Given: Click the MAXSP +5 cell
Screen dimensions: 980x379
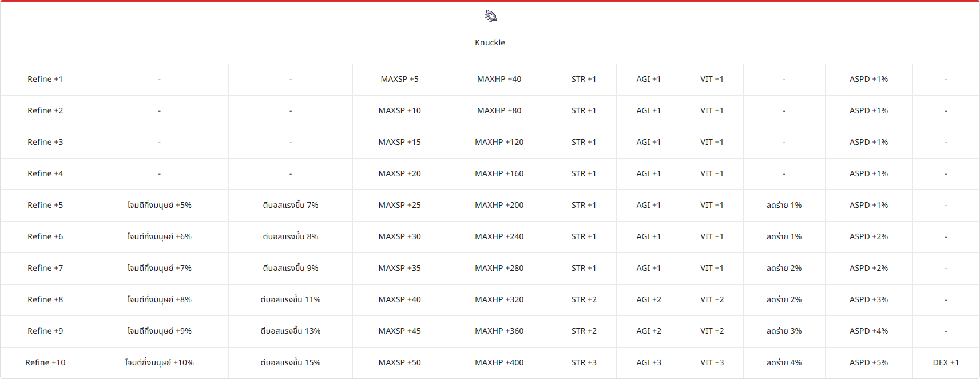Looking at the screenshot, I should point(399,79).
